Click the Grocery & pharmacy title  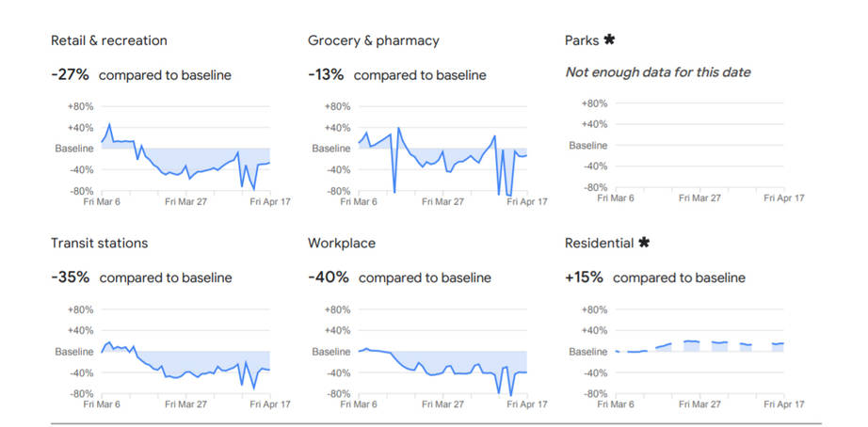(x=373, y=40)
